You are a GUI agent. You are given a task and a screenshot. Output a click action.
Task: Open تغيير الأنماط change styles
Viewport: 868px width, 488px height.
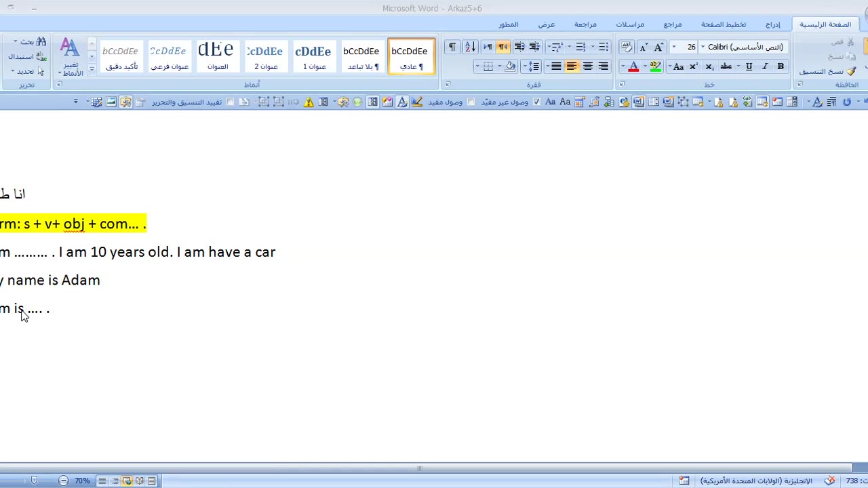point(71,58)
